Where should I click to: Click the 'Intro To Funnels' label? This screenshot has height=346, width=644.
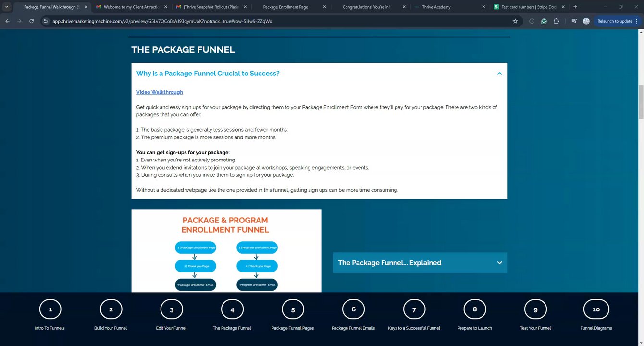click(50, 328)
